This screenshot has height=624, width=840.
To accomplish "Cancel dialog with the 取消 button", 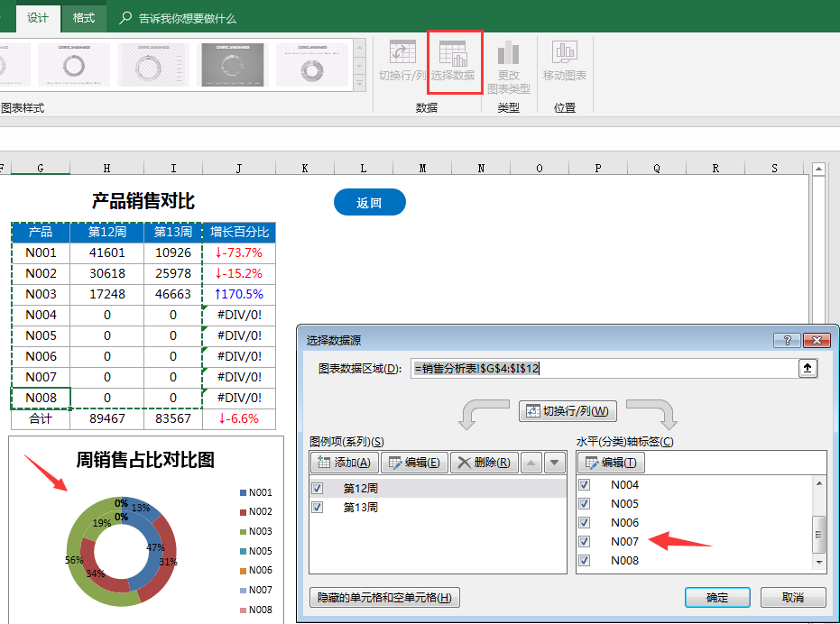I will (x=793, y=597).
